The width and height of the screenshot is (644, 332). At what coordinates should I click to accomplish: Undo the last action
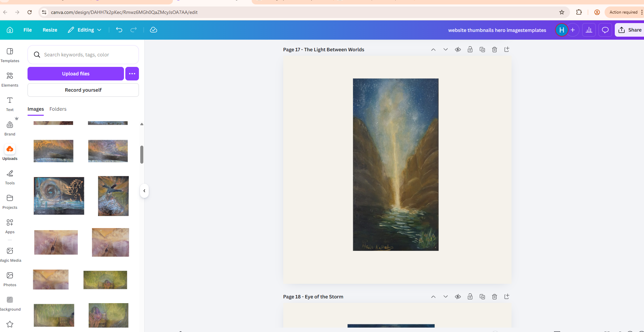click(119, 30)
